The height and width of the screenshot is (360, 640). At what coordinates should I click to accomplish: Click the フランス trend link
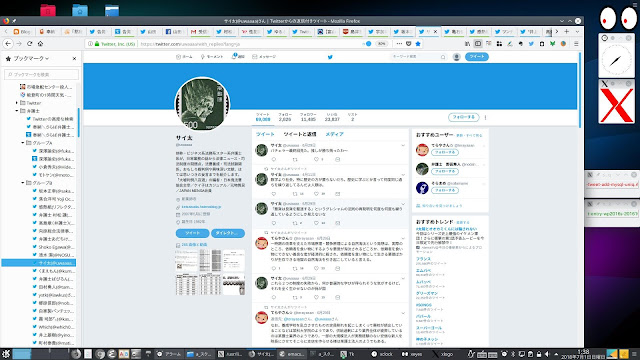423,259
